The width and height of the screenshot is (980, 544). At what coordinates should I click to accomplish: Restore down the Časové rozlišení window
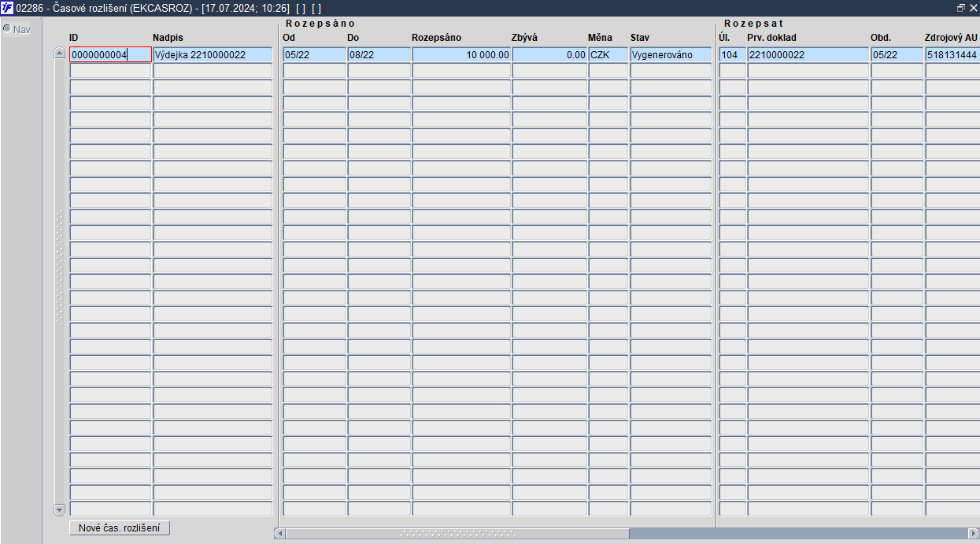[960, 7]
